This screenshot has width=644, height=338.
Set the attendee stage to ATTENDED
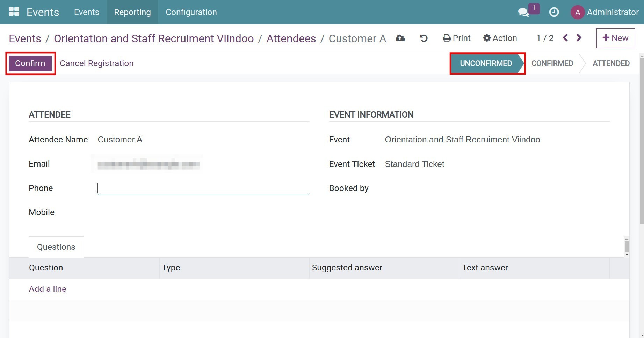[x=611, y=63]
